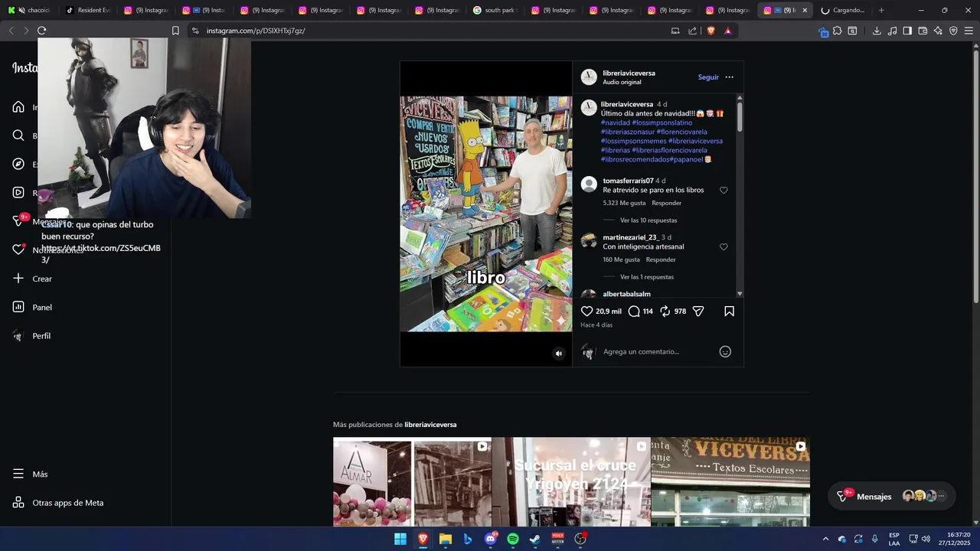980x551 pixels.
Task: Expand Ver las 10 respuestas
Action: pyautogui.click(x=648, y=220)
